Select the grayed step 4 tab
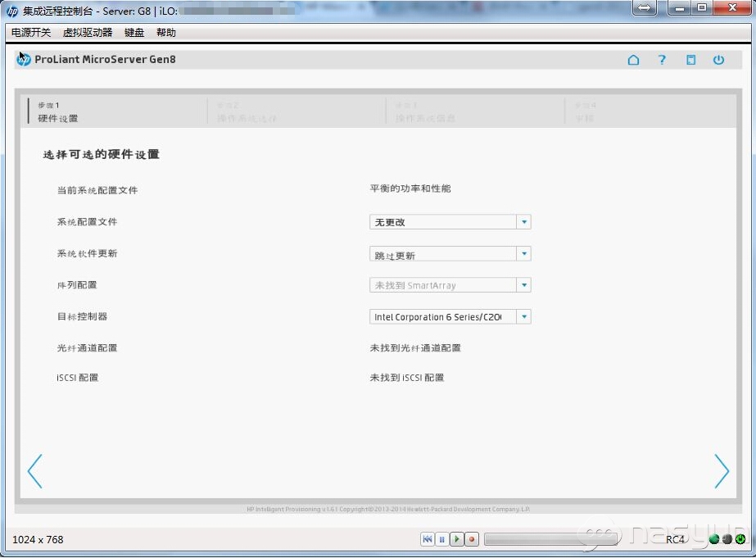The image size is (756, 558). pyautogui.click(x=649, y=112)
